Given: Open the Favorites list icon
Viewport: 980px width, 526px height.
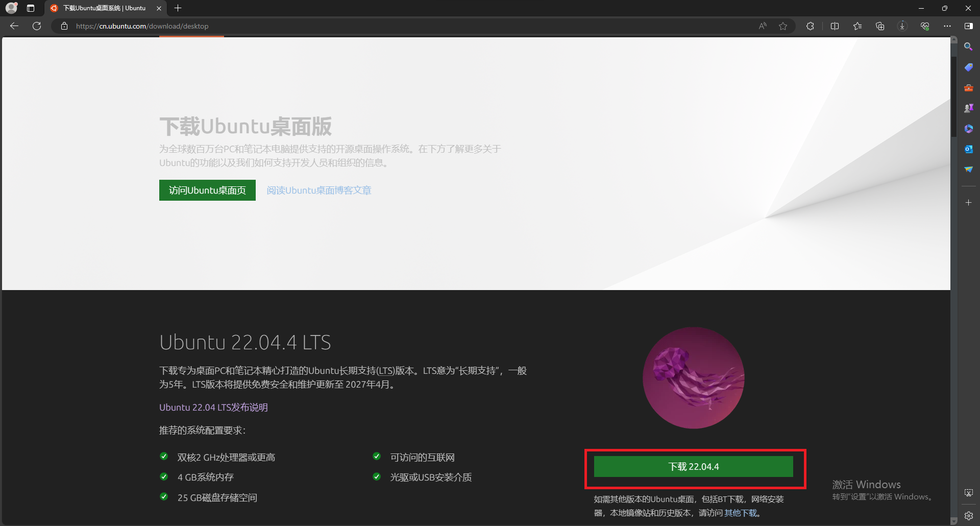Looking at the screenshot, I should click(857, 26).
